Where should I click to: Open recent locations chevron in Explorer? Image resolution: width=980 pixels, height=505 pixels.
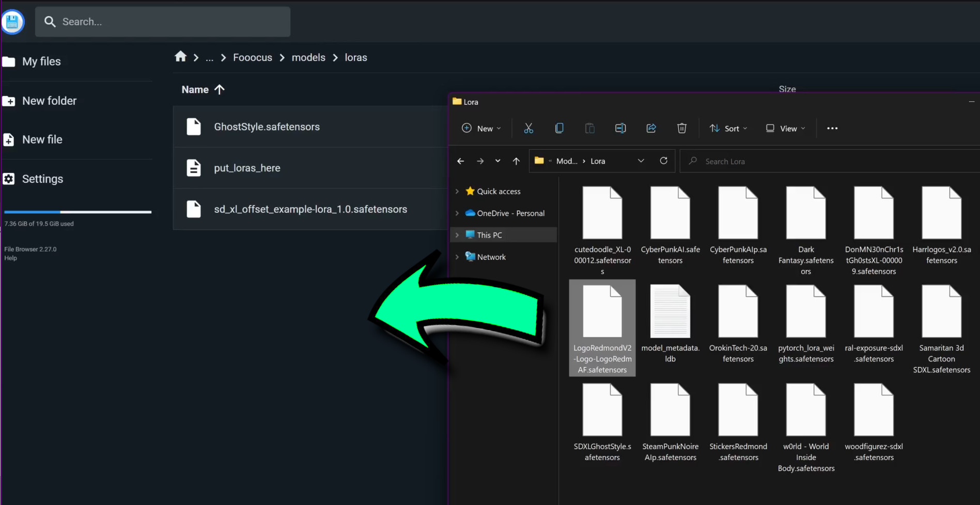(x=497, y=161)
